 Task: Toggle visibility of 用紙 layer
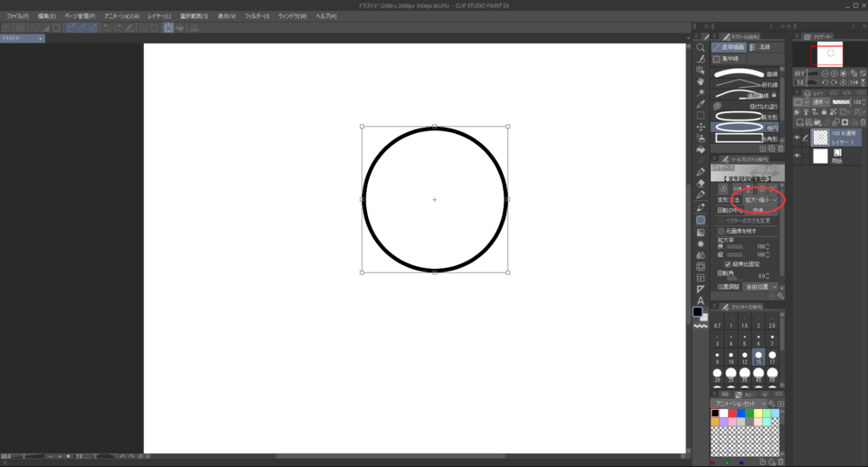797,157
